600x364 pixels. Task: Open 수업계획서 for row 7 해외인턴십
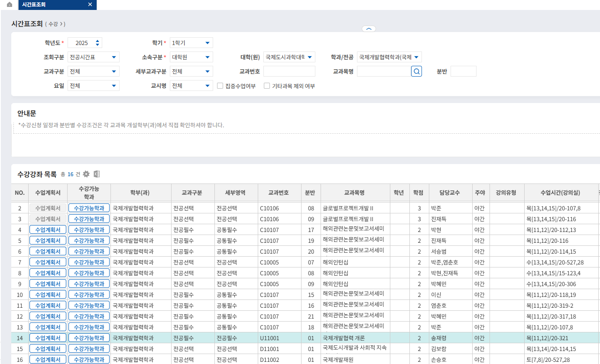coord(48,262)
